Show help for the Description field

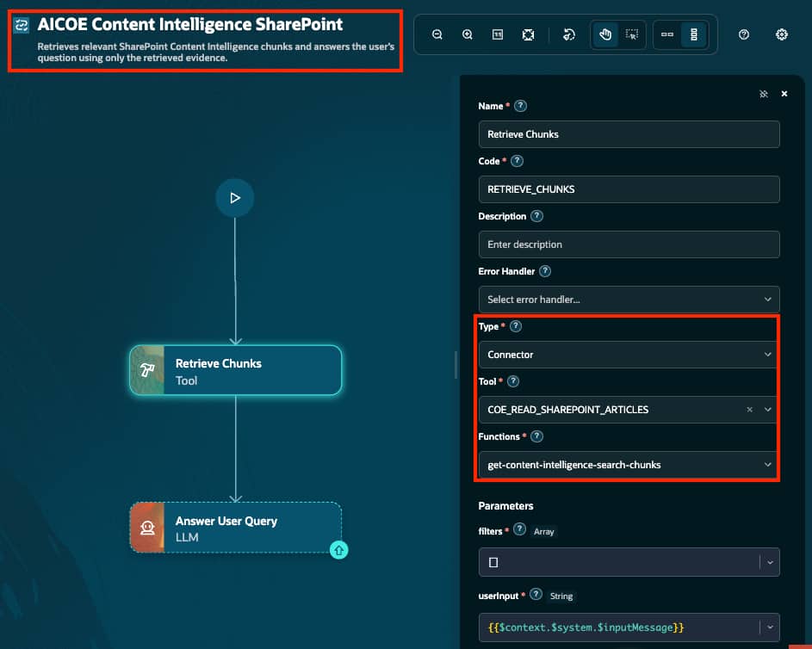[537, 216]
